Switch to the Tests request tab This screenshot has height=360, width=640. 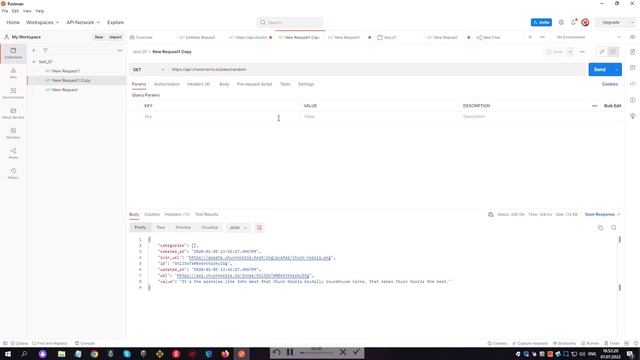click(x=285, y=84)
